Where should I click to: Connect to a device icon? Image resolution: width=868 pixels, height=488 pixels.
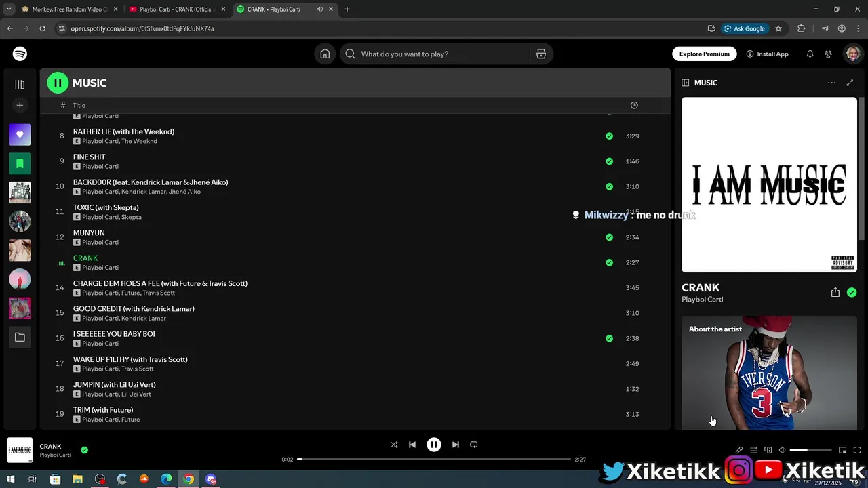tap(768, 450)
